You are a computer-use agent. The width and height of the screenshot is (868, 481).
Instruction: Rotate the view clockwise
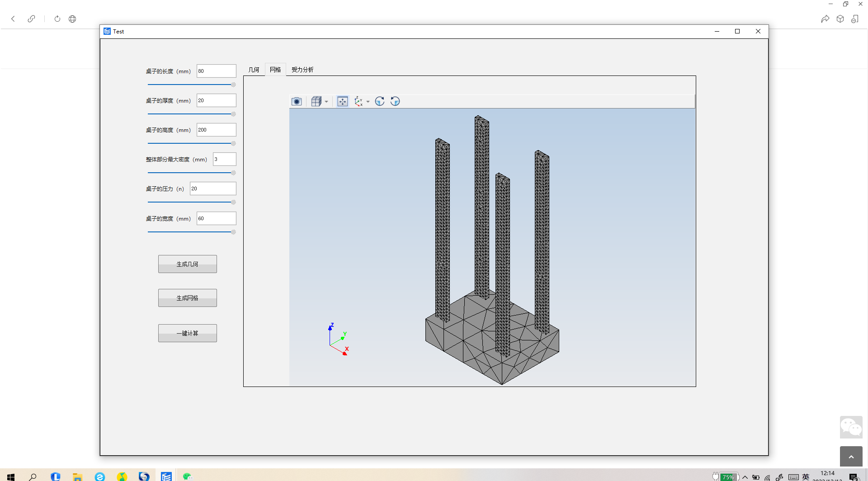[x=380, y=101]
